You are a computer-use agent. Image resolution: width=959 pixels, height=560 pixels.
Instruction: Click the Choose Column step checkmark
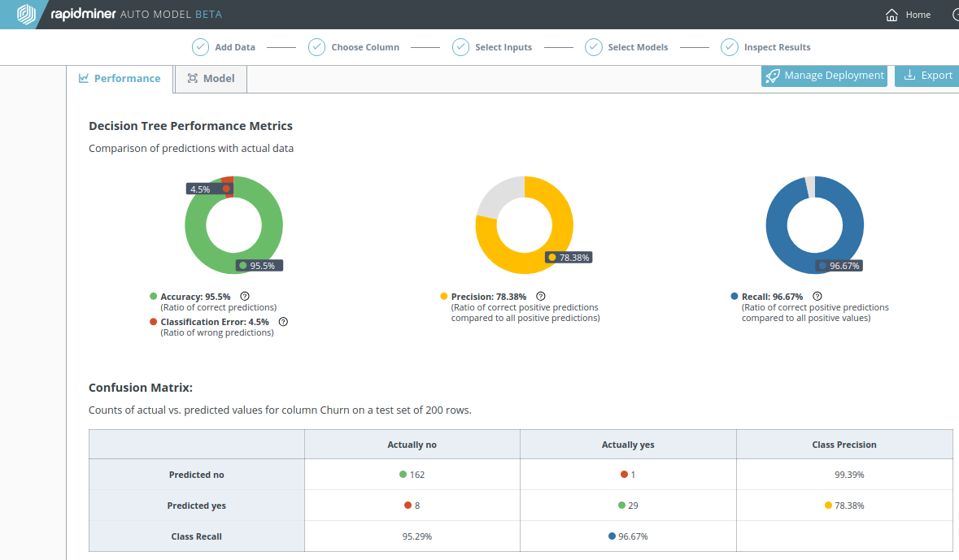pos(317,47)
